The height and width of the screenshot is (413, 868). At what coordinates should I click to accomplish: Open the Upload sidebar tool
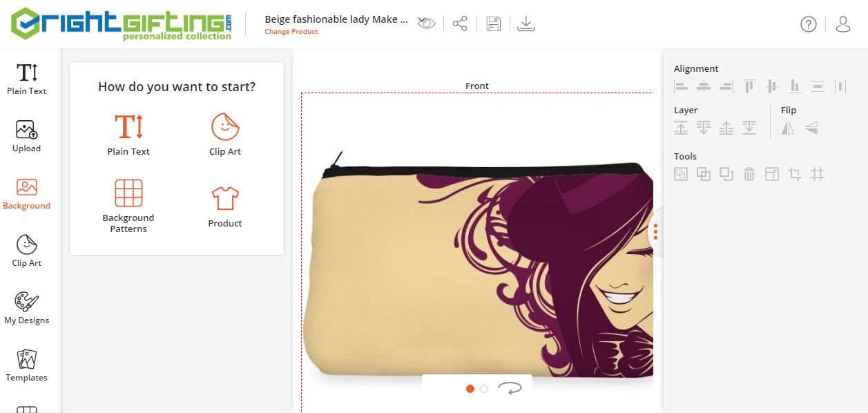coord(27,136)
